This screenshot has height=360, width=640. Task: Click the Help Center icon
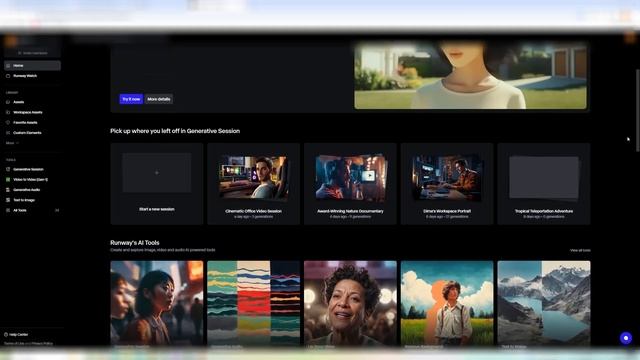(6, 335)
